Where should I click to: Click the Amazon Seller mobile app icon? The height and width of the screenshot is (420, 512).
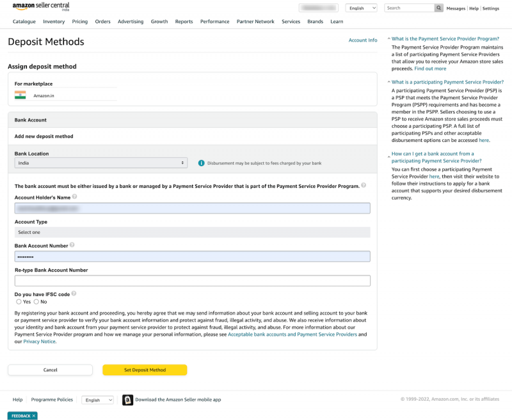coord(127,400)
